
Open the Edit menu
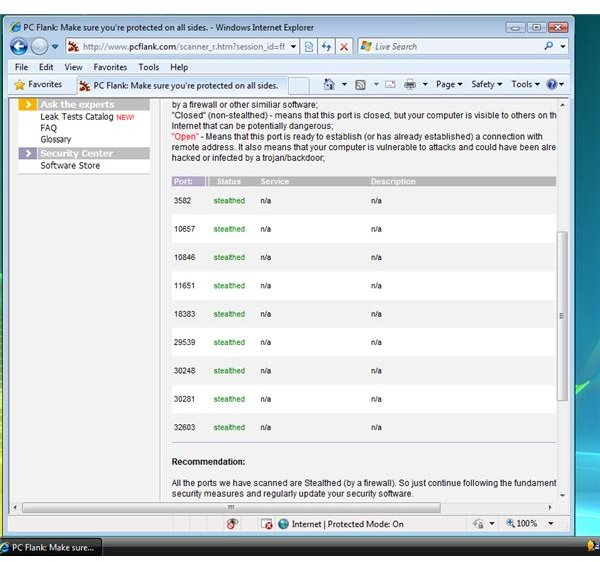click(46, 67)
